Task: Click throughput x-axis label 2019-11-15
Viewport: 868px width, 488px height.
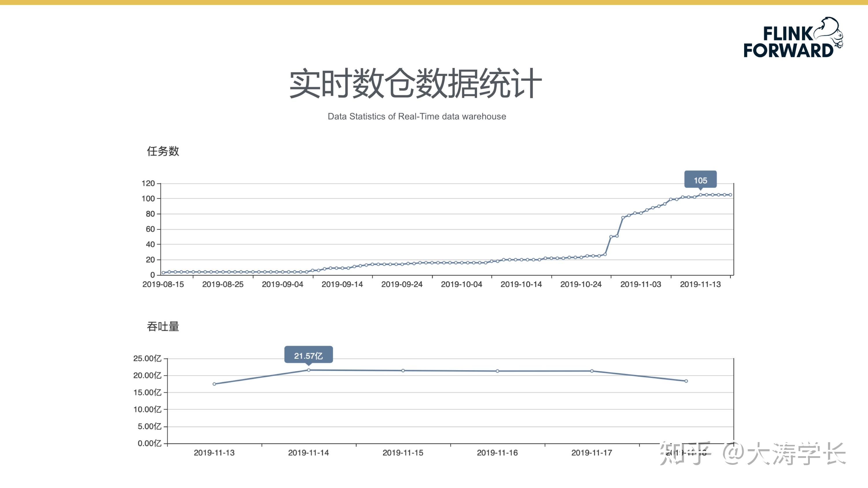Action: coord(403,453)
